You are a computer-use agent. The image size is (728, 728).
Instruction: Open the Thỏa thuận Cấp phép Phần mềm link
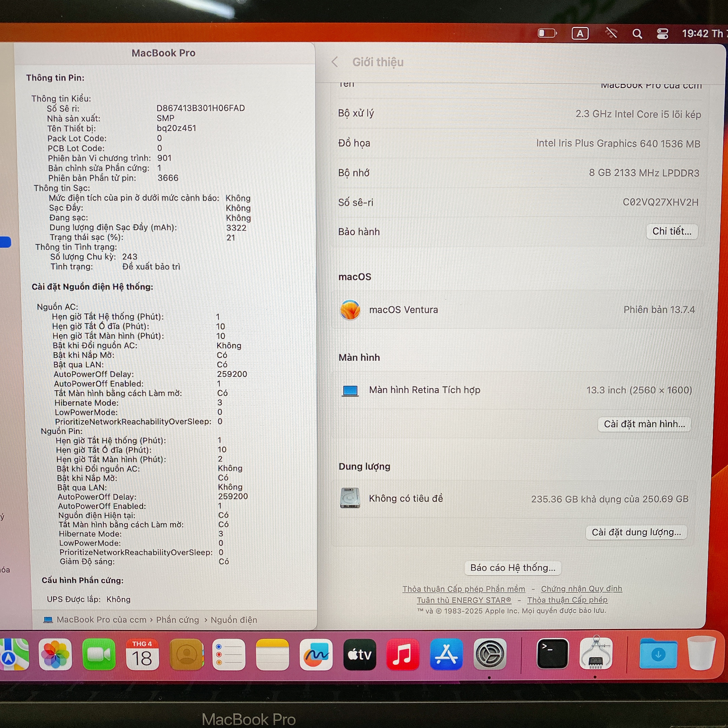coord(463,589)
